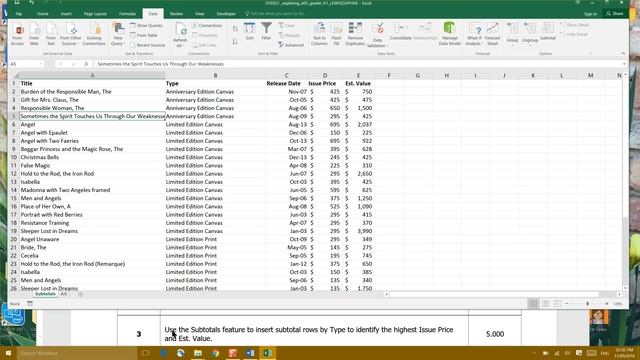The image size is (640, 360).
Task: Click the Insert Function fx icon
Action: coord(86,64)
